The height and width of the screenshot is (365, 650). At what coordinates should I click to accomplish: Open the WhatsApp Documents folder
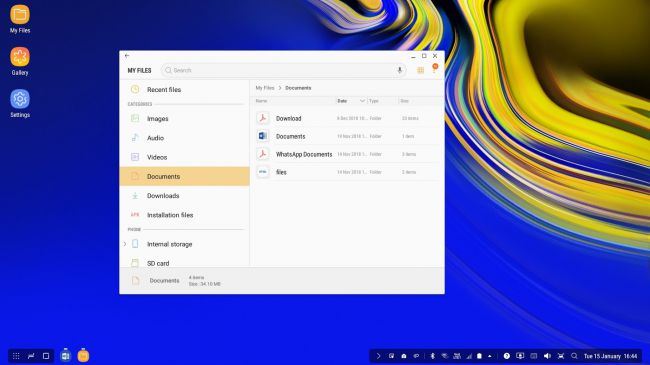click(347, 154)
